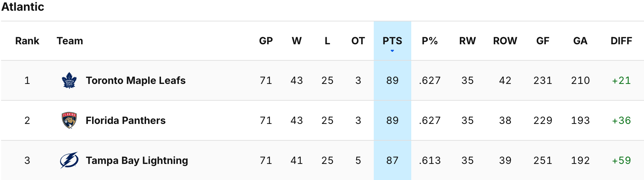This screenshot has width=644, height=180.
Task: Click the Toronto Maple Leafs logo
Action: click(x=69, y=80)
